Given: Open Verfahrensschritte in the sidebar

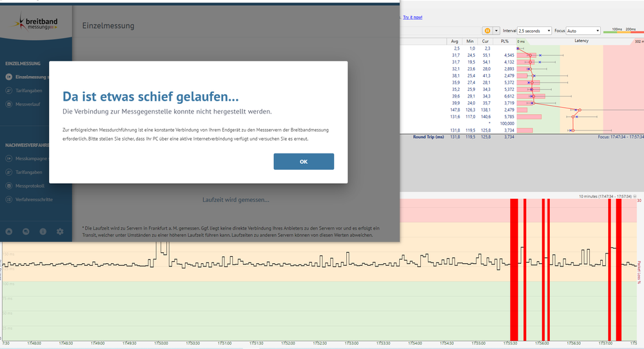Looking at the screenshot, I should pos(29,199).
